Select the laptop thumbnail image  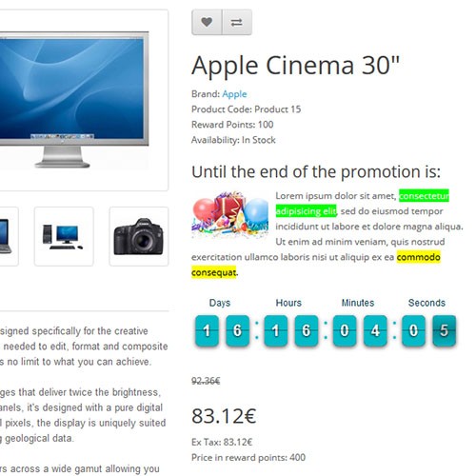tap(7, 236)
